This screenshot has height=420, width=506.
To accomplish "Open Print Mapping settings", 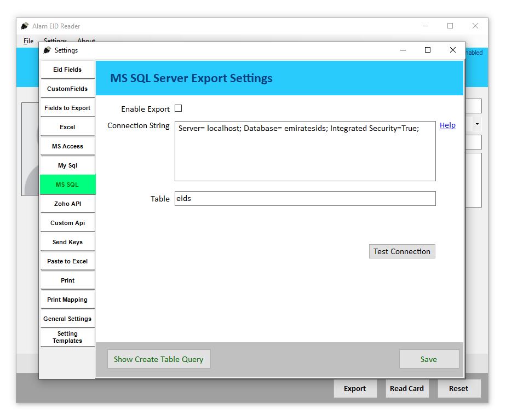I will (67, 300).
